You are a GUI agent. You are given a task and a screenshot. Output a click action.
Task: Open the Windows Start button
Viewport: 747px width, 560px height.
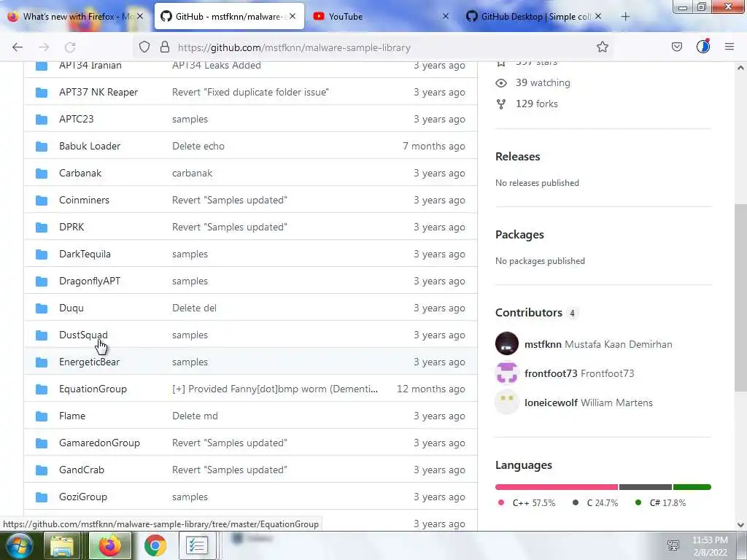point(18,545)
